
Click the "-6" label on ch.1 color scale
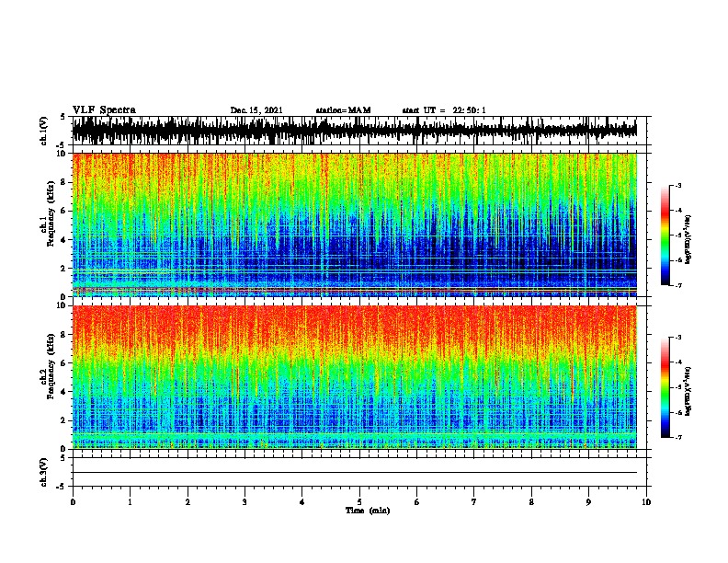click(x=678, y=260)
